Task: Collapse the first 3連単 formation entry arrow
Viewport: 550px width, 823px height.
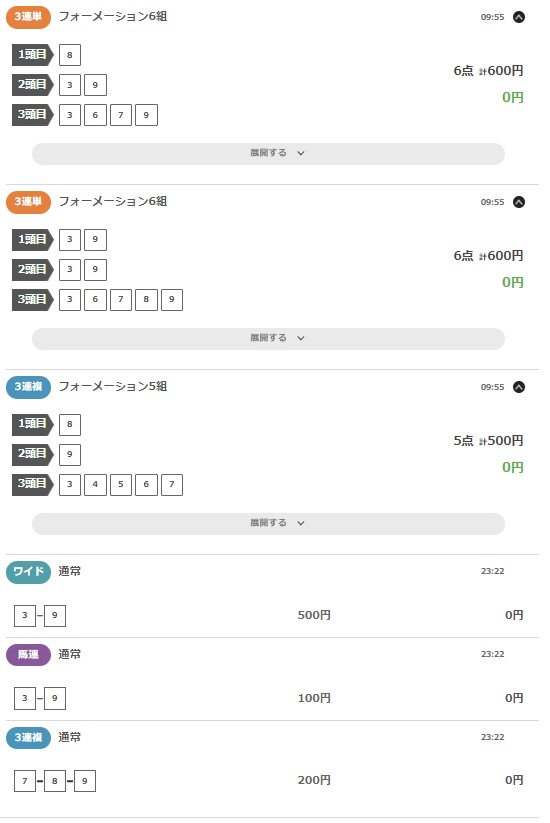Action: [x=519, y=17]
